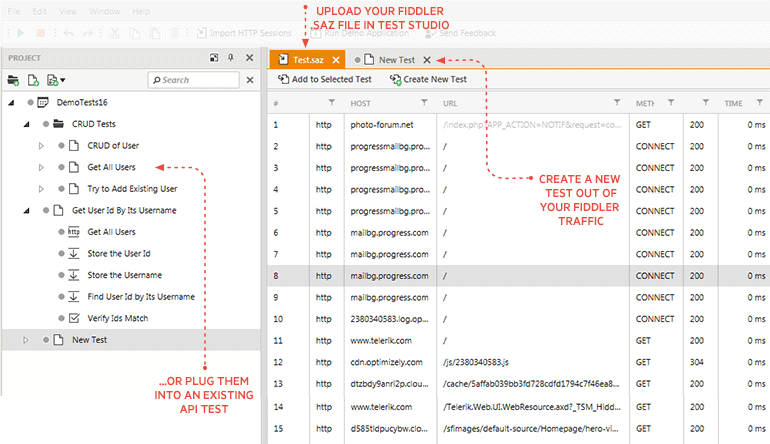
Task: Click the Delete trash icon
Action: pyautogui.click(x=175, y=33)
